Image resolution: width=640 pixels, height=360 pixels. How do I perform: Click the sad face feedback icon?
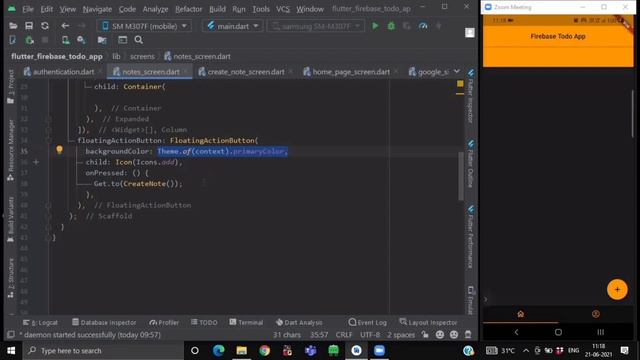tap(454, 335)
